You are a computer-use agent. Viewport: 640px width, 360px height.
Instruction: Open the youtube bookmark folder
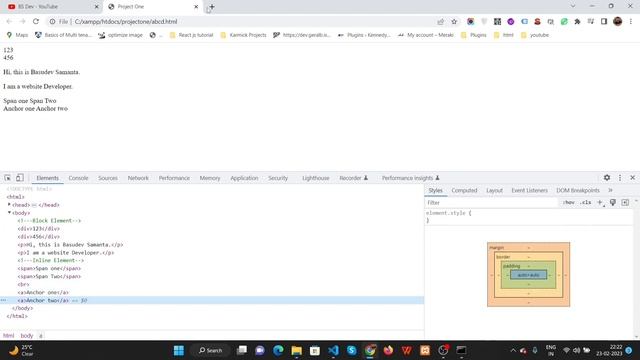(535, 35)
